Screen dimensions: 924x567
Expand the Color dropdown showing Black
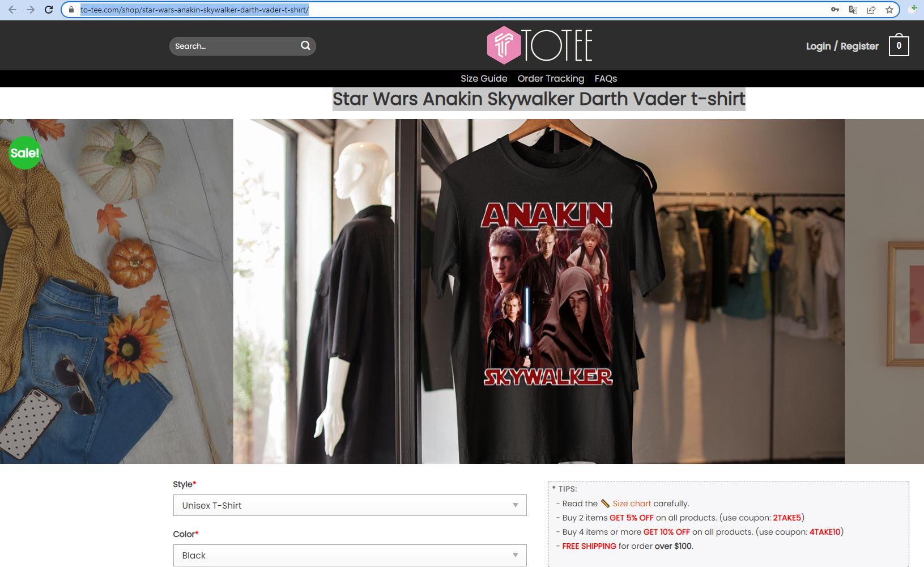point(350,555)
